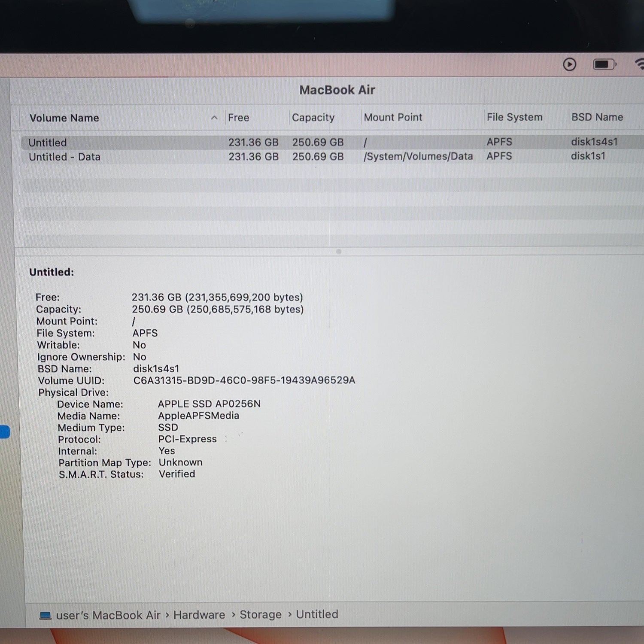Toggle Volume Name sort order arrow

click(214, 118)
